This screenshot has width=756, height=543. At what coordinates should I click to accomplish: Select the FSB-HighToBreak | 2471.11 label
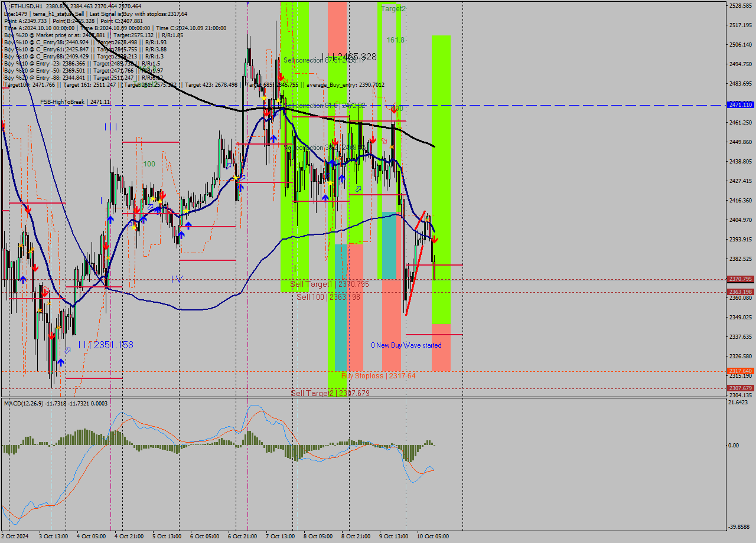point(75,102)
